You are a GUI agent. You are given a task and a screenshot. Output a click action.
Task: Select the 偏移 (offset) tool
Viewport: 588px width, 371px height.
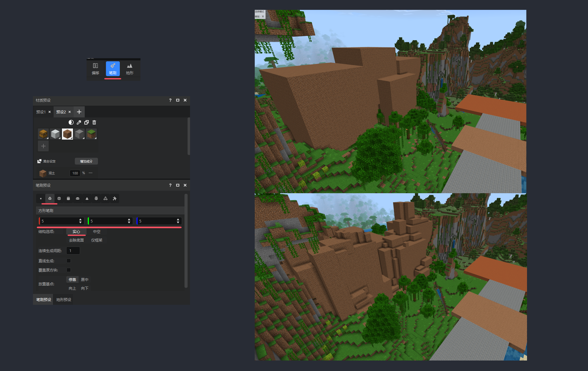pos(95,68)
